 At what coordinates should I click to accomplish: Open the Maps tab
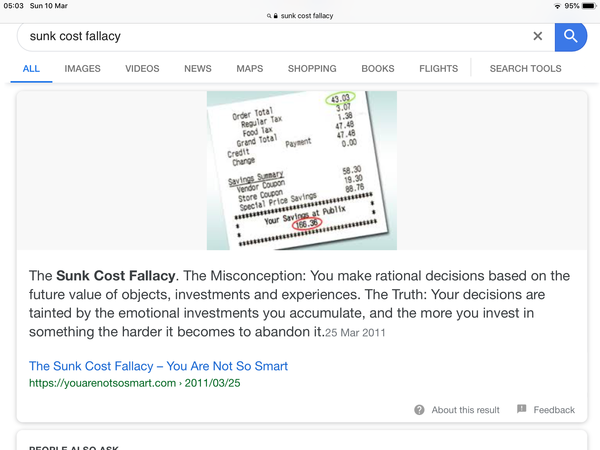249,68
